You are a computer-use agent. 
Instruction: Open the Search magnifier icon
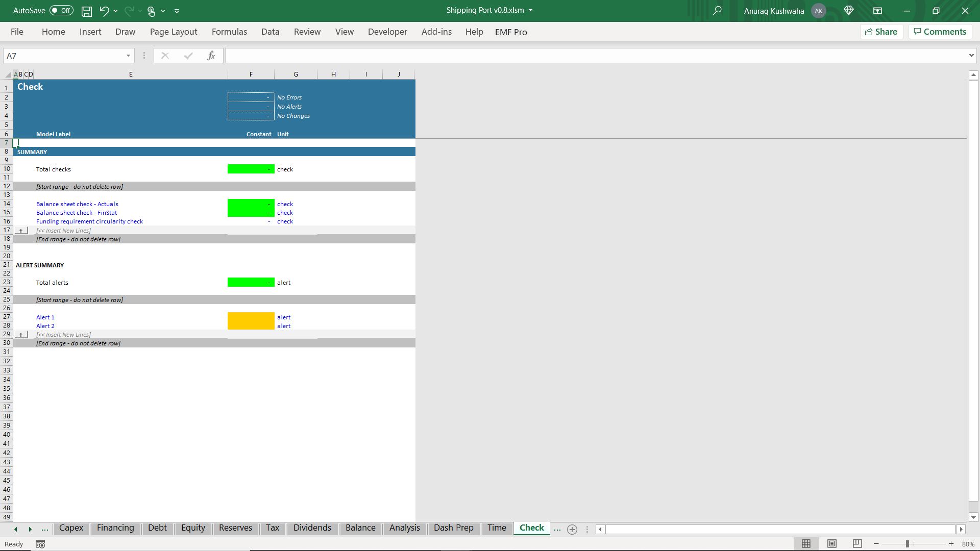pos(717,11)
